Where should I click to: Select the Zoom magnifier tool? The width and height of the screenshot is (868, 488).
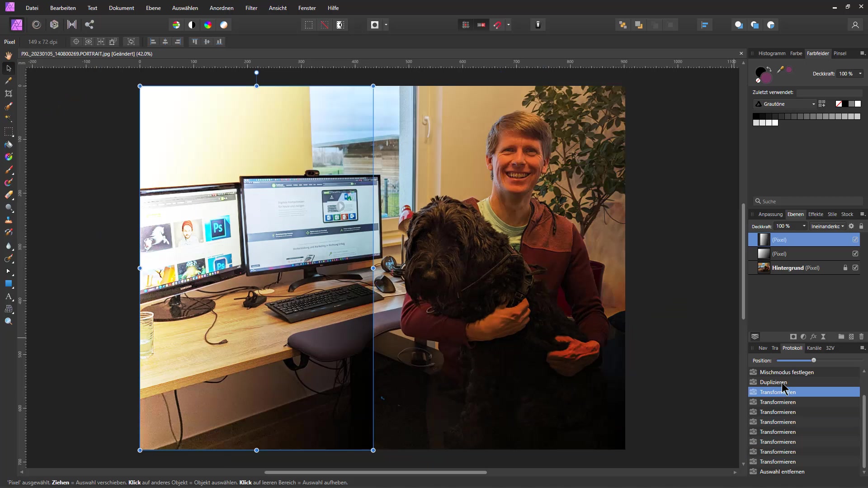tap(9, 321)
